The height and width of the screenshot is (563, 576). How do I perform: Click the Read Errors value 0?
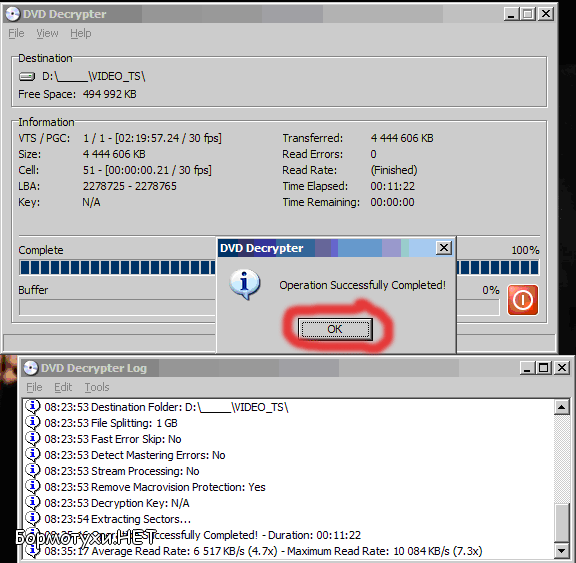373,154
